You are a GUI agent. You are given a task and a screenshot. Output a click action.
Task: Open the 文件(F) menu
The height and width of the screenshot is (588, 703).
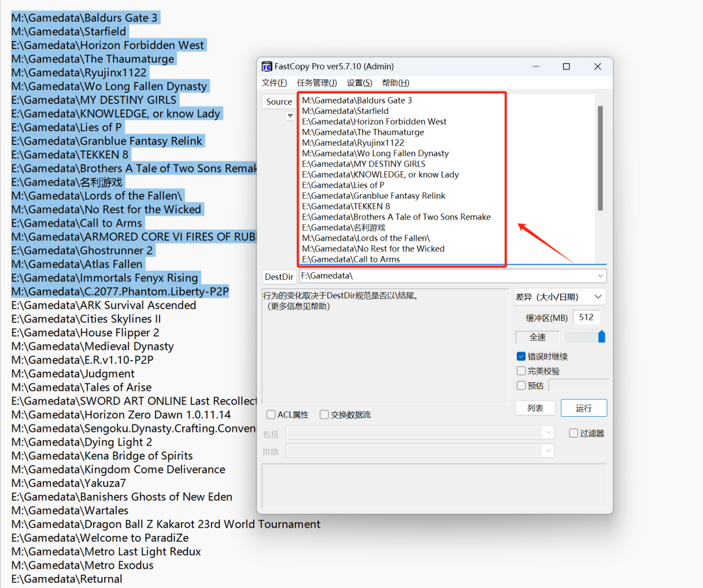pyautogui.click(x=275, y=83)
